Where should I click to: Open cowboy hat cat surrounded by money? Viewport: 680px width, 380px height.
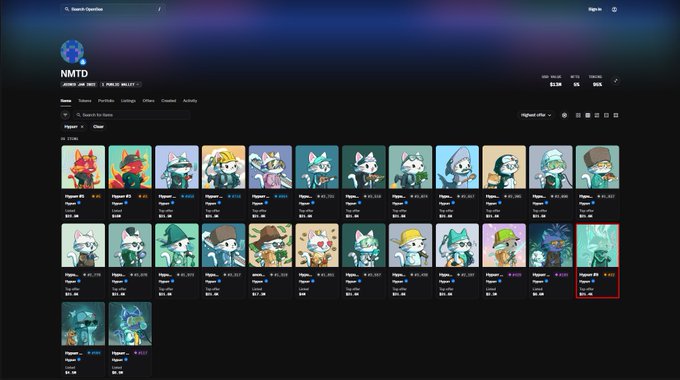coord(270,246)
